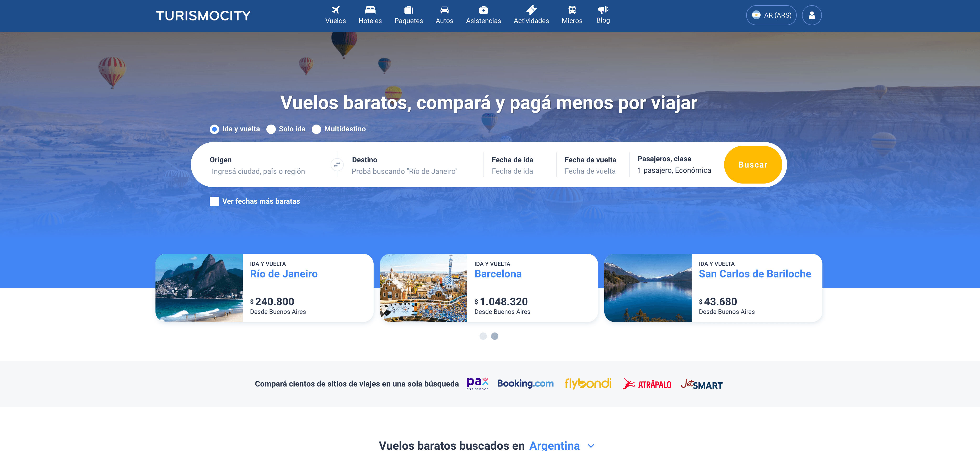980x451 pixels.
Task: Select the Solo ida radio option
Action: tap(271, 130)
